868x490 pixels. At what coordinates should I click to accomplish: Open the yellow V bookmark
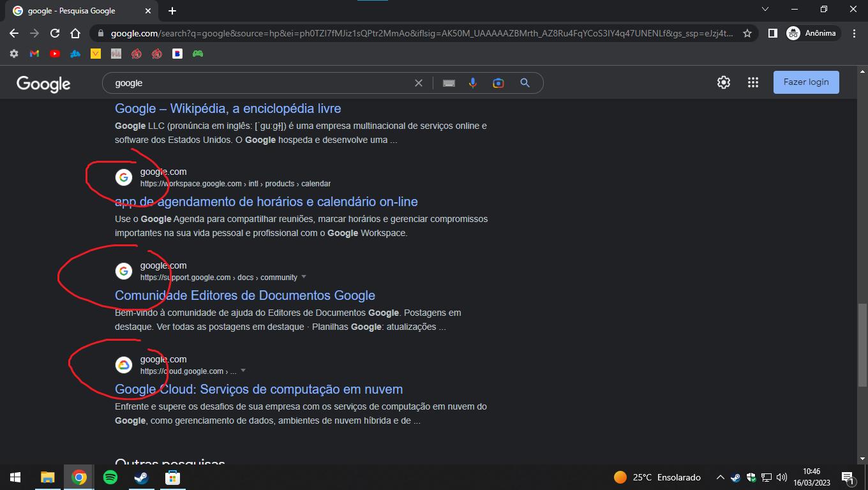click(96, 54)
